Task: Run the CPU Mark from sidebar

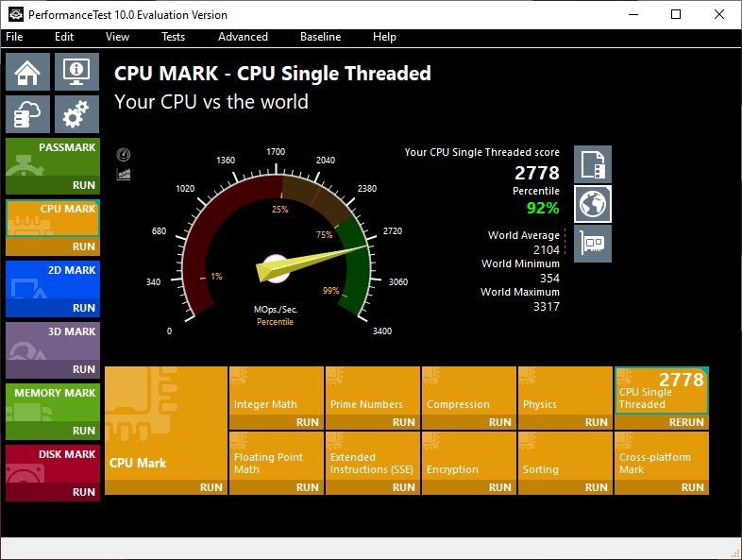Action: point(53,246)
